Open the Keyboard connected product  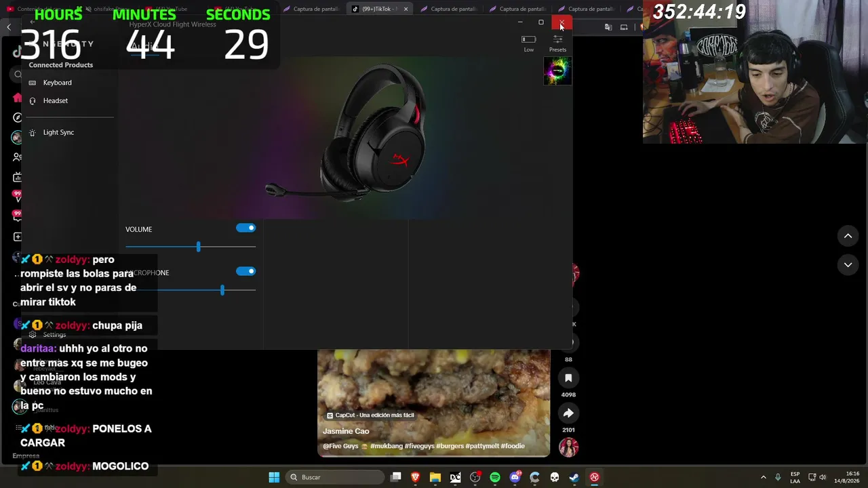(57, 83)
